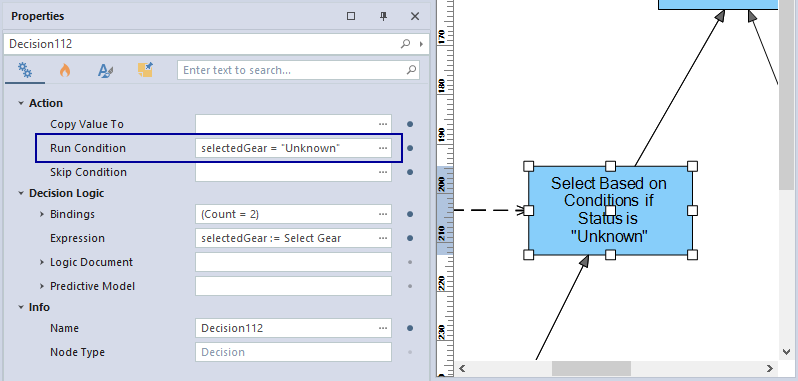Click the 'Copy Value To' label

tap(87, 124)
